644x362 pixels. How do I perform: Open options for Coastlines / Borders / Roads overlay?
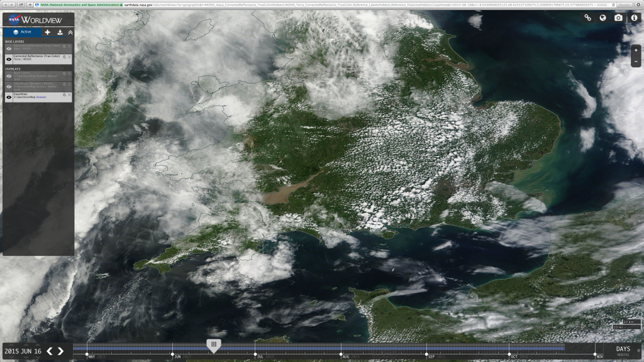click(64, 84)
